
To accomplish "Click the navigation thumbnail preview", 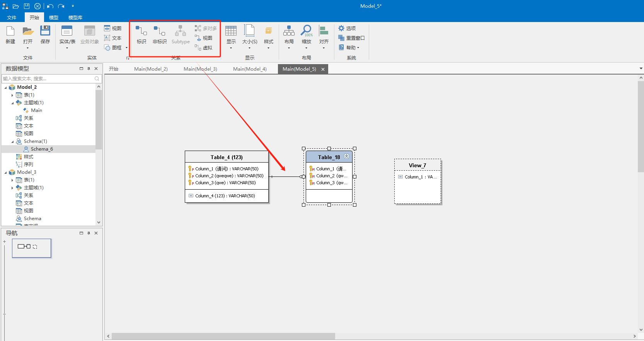I will 31,248.
